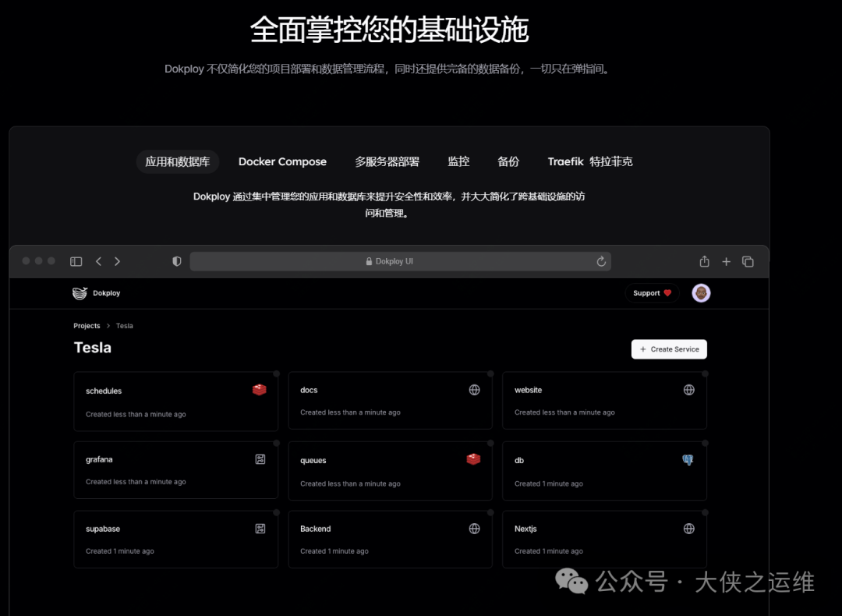Viewport: 842px width, 616px height.
Task: Open the db service title
Action: pyautogui.click(x=519, y=460)
